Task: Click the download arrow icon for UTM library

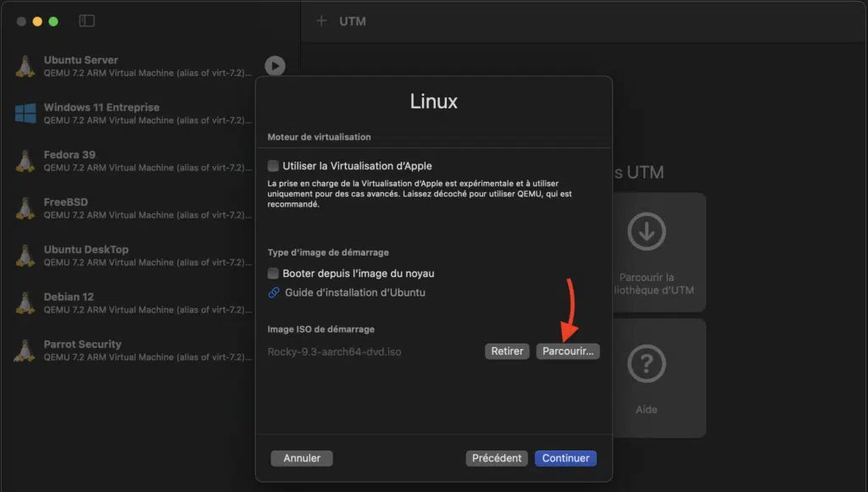Action: [x=646, y=231]
